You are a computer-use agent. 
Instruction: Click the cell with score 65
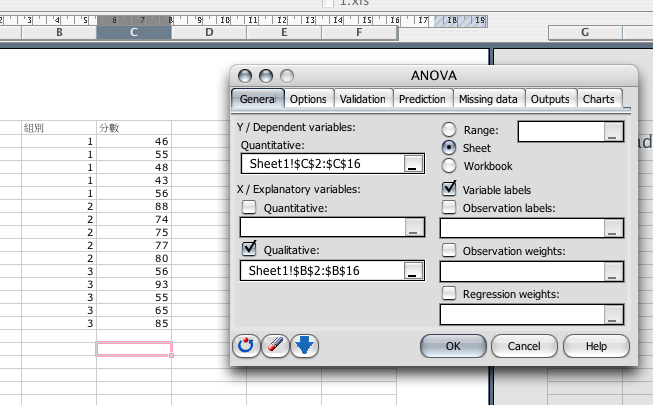click(134, 310)
